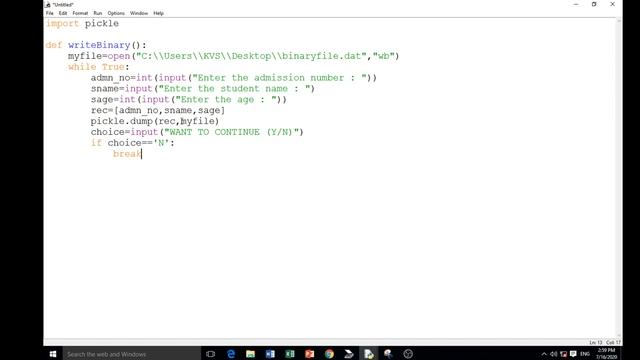Viewport: 640px width, 360px height.
Task: Open PowerPoint from the taskbar
Action: pyautogui.click(x=309, y=354)
